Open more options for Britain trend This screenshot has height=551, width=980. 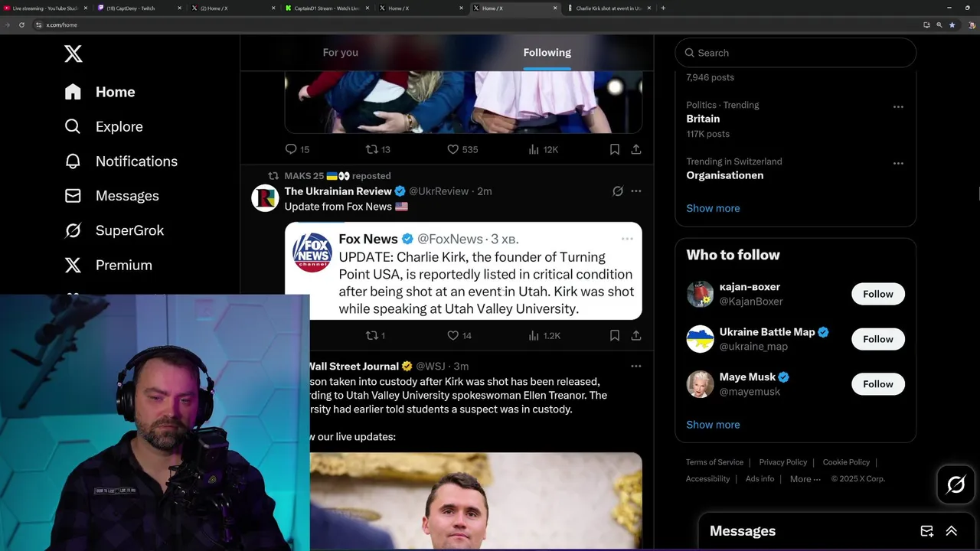click(898, 106)
